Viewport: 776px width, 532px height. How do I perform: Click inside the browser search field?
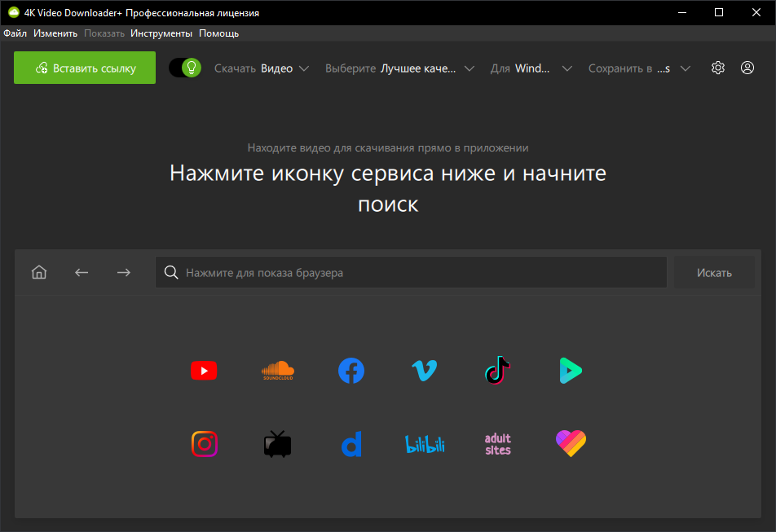408,272
